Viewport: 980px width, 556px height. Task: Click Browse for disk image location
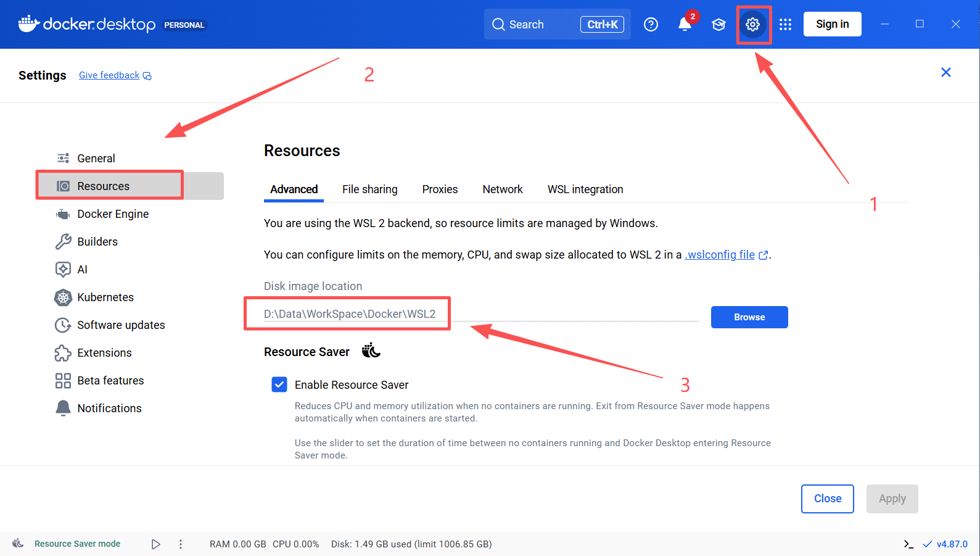click(749, 317)
